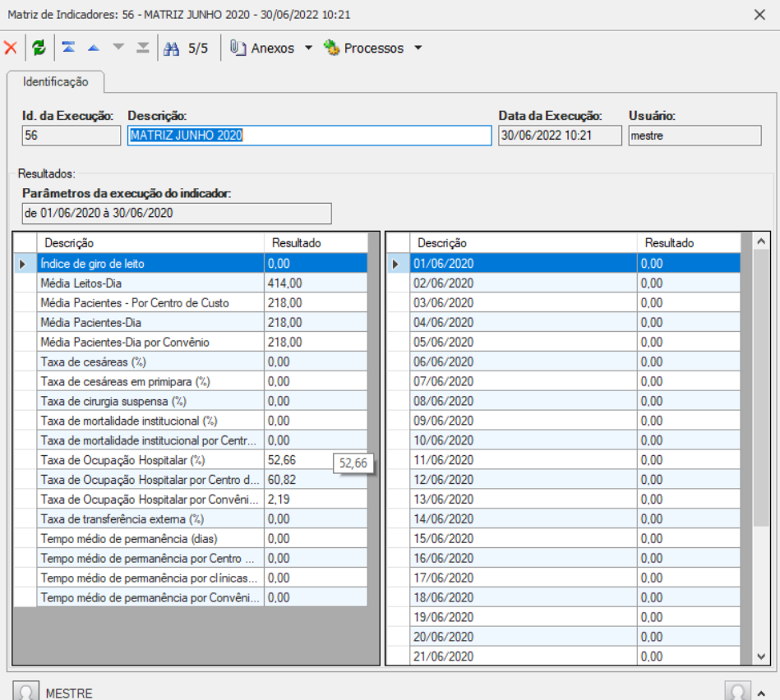Click row selector arrow of left table

tap(22, 264)
